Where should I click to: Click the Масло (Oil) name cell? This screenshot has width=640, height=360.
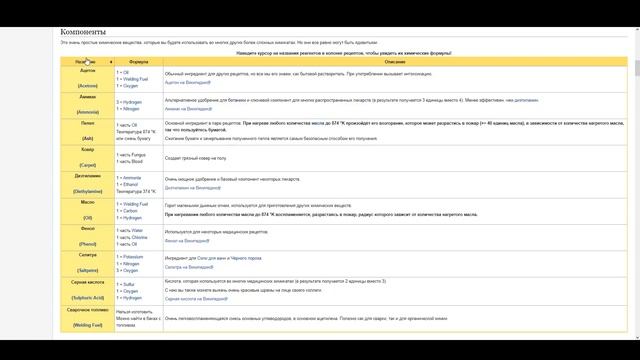pyautogui.click(x=87, y=211)
